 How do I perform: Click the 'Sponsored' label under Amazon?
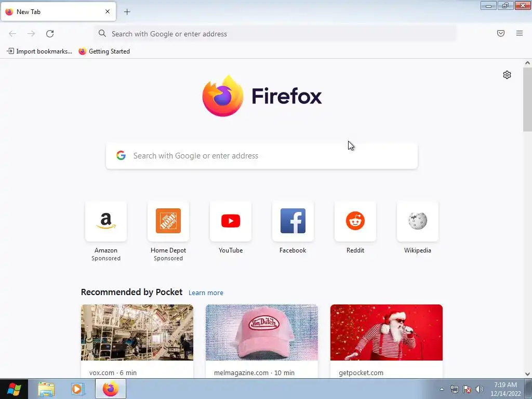(106, 258)
